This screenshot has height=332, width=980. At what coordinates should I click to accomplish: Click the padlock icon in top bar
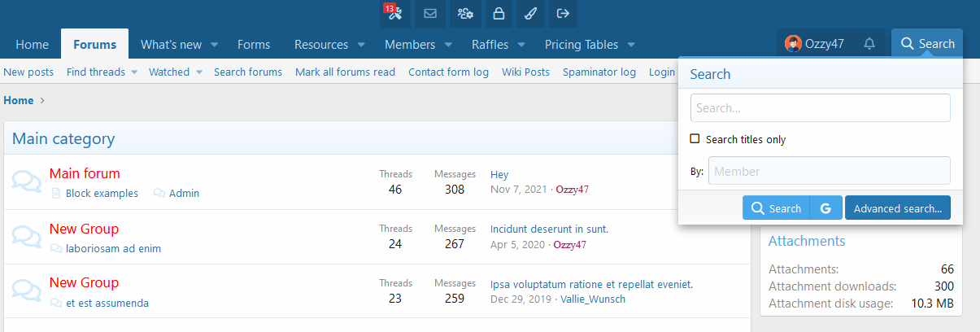(x=499, y=14)
